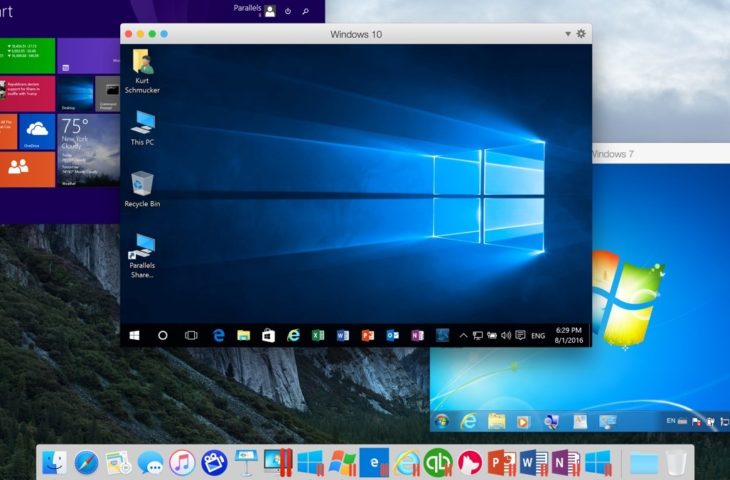Launch Microsoft Edge from Windows 10 taskbar
Viewport: 730px width, 480px height.
(x=218, y=335)
